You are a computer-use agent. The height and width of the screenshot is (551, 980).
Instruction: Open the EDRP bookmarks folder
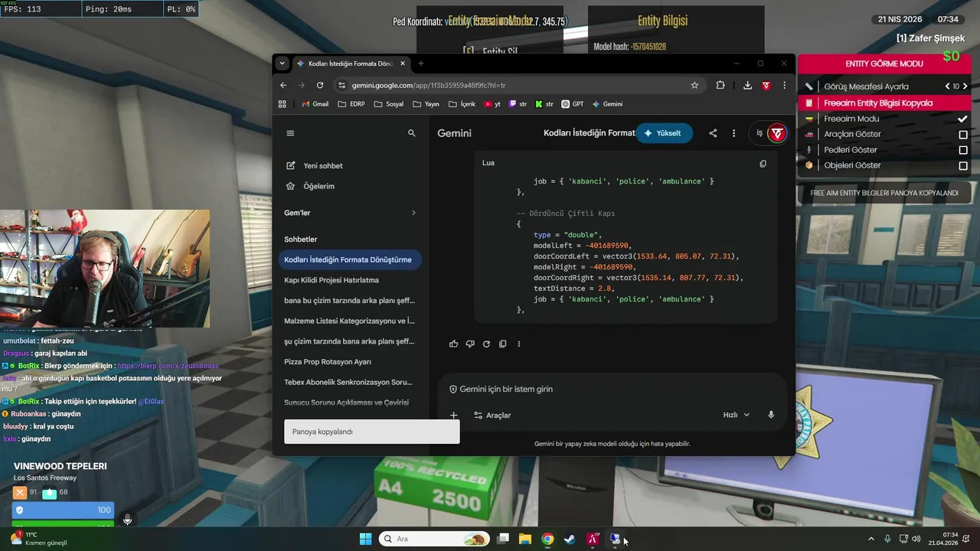coord(351,104)
